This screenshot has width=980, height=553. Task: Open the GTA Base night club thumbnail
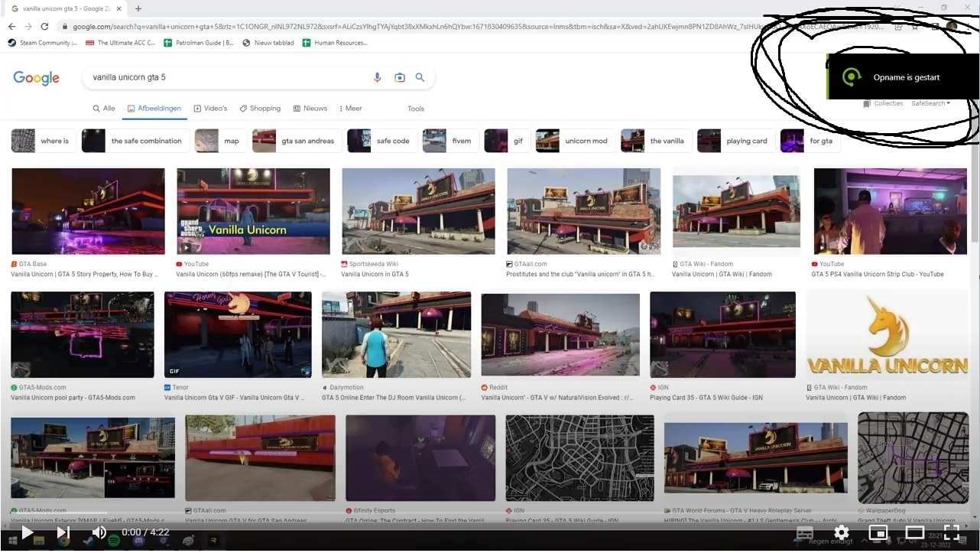[88, 211]
